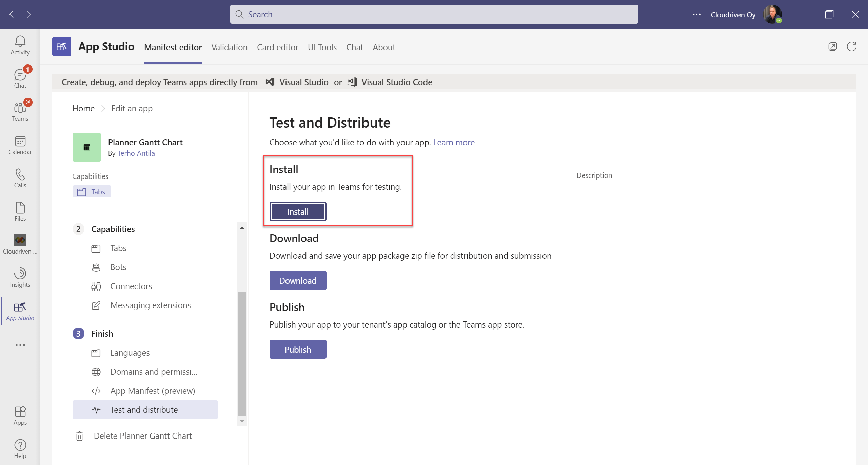Expand more apps ellipsis in sidebar
This screenshot has width=868, height=465.
tap(20, 345)
